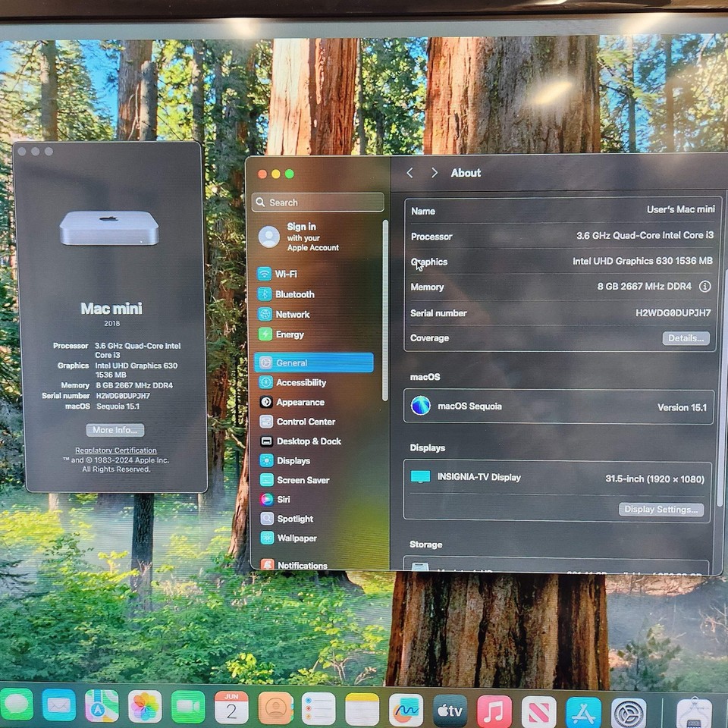Select Siri in the settings sidebar
The width and height of the screenshot is (728, 728).
pyautogui.click(x=283, y=499)
